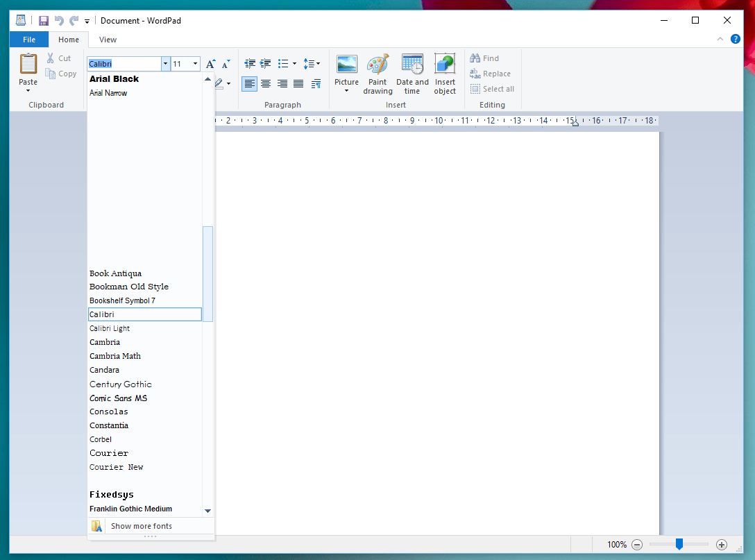755x560 pixels.
Task: Click the Find button
Action: (485, 58)
